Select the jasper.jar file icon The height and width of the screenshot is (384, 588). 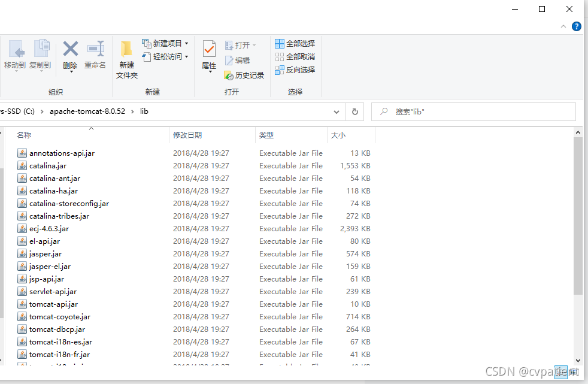(x=22, y=254)
